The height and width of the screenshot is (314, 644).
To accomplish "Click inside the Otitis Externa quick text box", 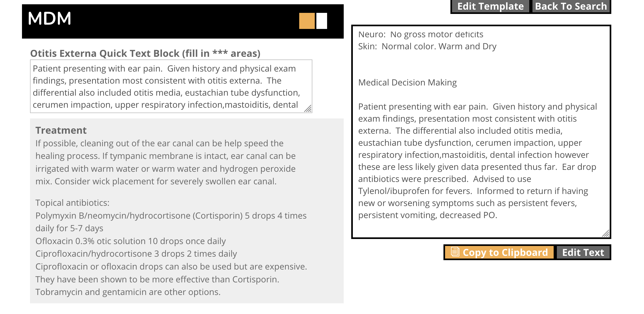I will tap(171, 86).
